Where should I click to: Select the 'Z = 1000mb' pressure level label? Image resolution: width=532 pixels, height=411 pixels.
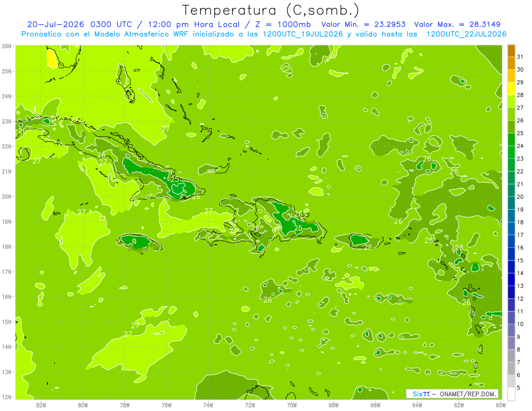(x=282, y=24)
